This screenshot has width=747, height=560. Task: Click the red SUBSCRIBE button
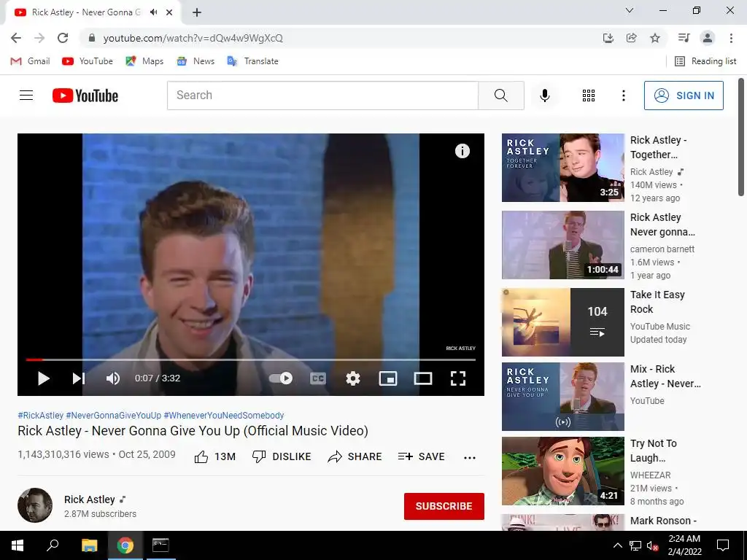[x=444, y=506]
